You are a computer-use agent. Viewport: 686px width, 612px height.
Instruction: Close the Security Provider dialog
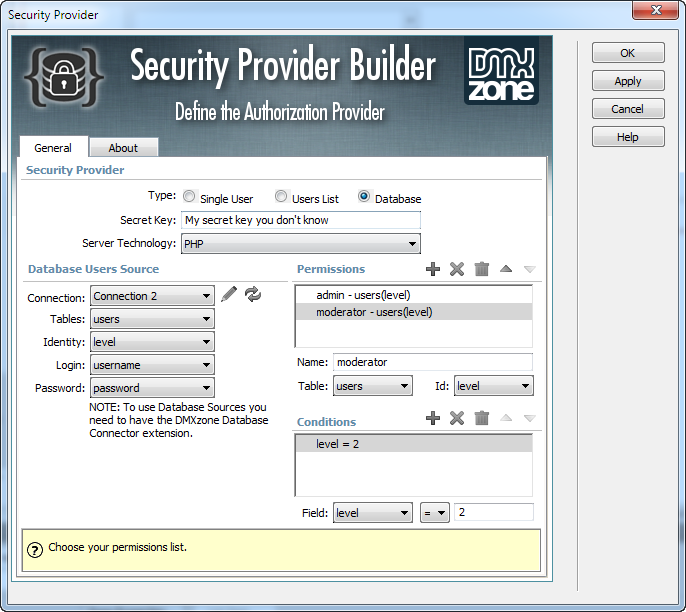[x=655, y=10]
